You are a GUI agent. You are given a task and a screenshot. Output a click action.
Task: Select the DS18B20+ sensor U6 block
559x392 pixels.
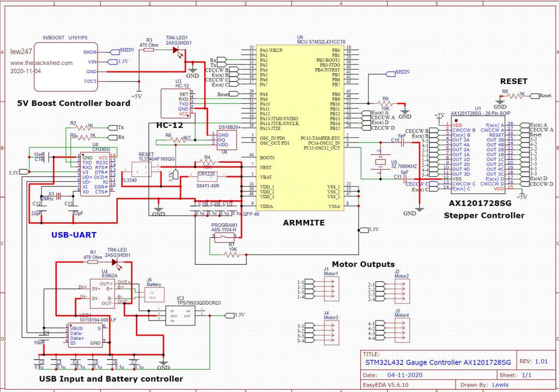point(226,140)
